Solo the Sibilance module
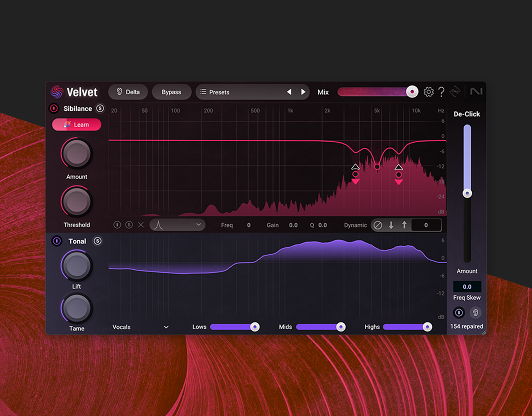The image size is (532, 416). tap(100, 108)
